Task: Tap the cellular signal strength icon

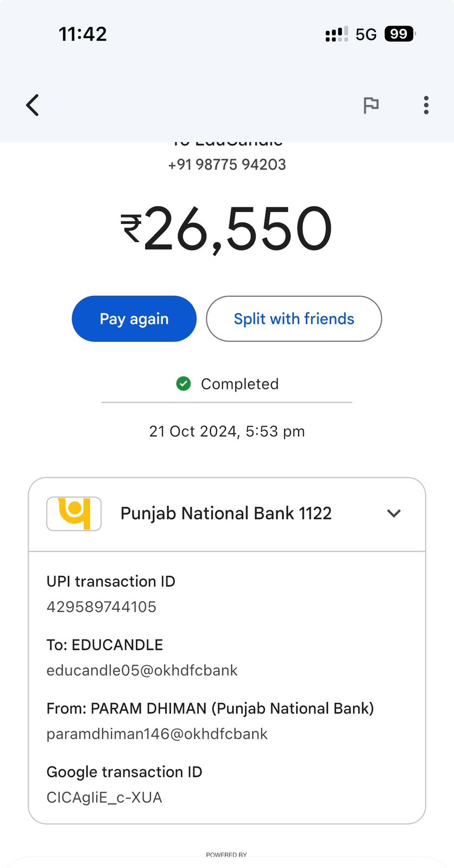Action: coord(337,35)
